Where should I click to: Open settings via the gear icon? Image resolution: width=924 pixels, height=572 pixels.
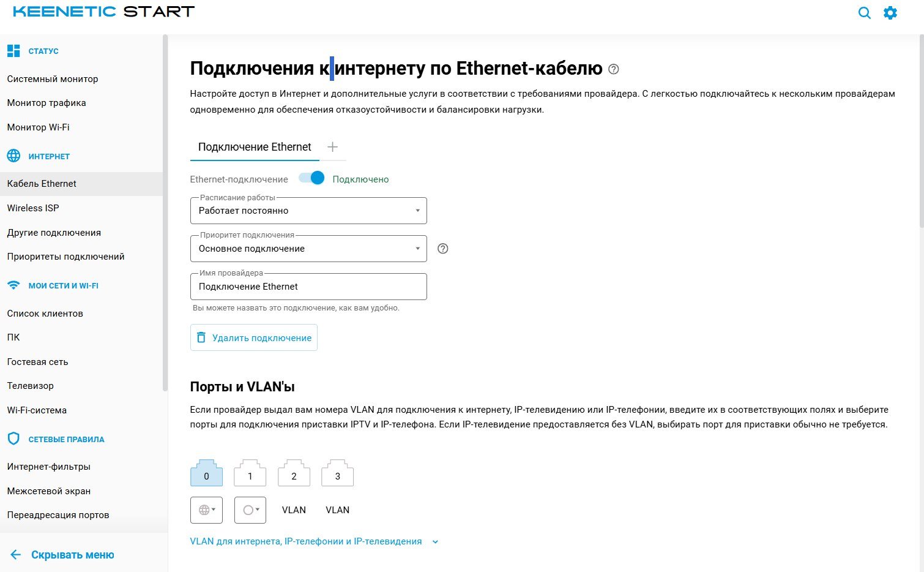click(890, 13)
